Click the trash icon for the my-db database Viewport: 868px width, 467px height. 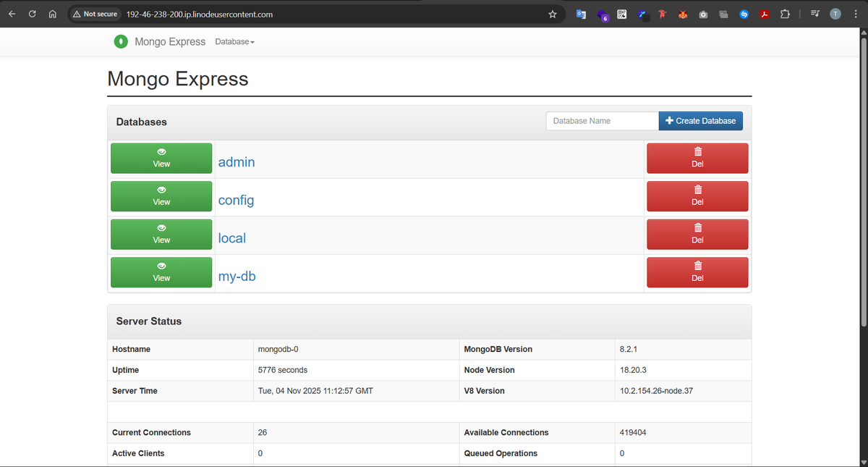tap(697, 266)
